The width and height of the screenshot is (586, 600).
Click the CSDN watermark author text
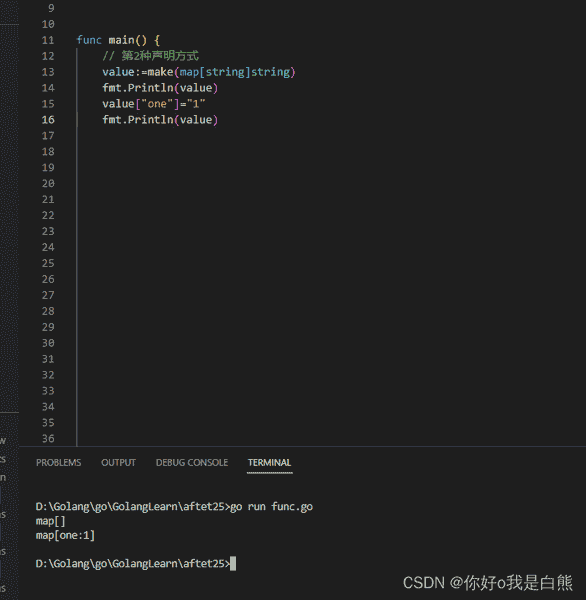tap(488, 583)
